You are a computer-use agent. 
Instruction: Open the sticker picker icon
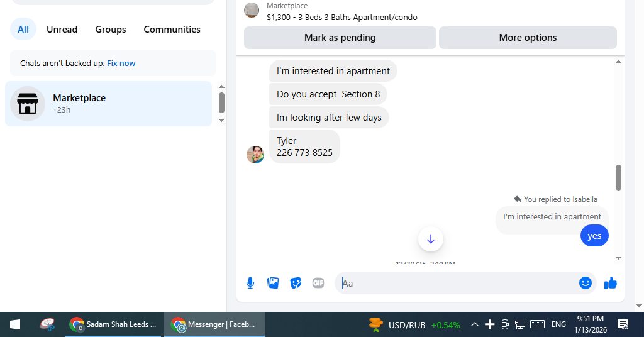296,283
